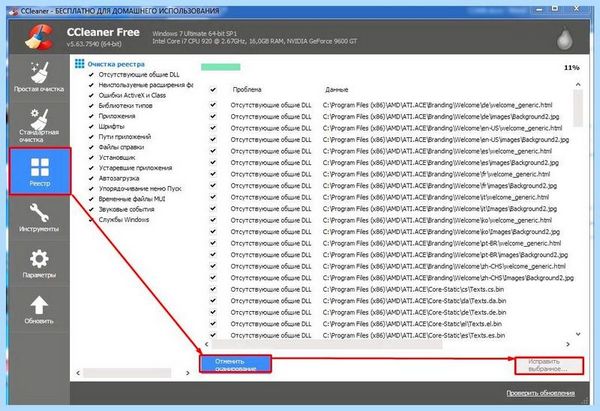
Task: Select the Реестр sidebar section
Action: [40, 171]
